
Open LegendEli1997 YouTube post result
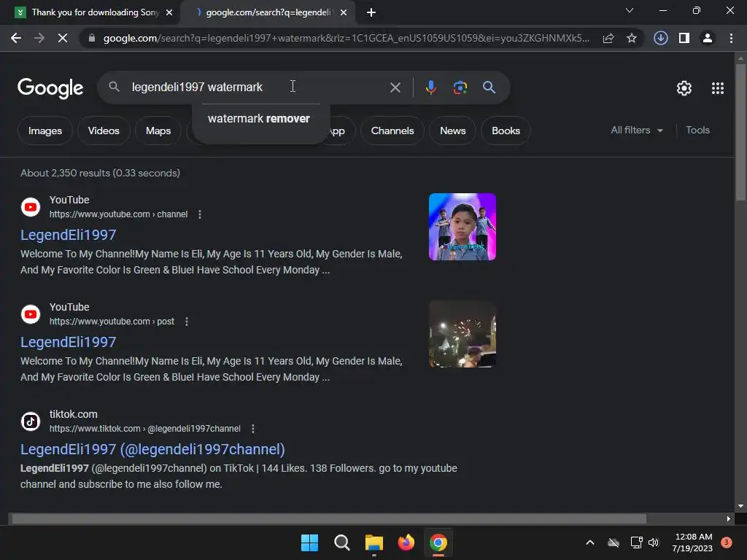pos(68,342)
